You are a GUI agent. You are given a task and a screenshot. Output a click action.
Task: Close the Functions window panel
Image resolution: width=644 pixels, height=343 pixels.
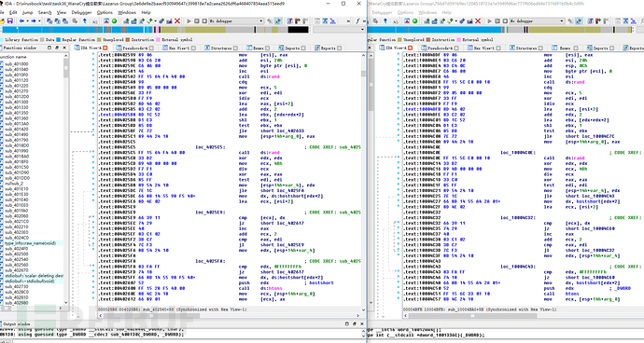tap(64, 48)
